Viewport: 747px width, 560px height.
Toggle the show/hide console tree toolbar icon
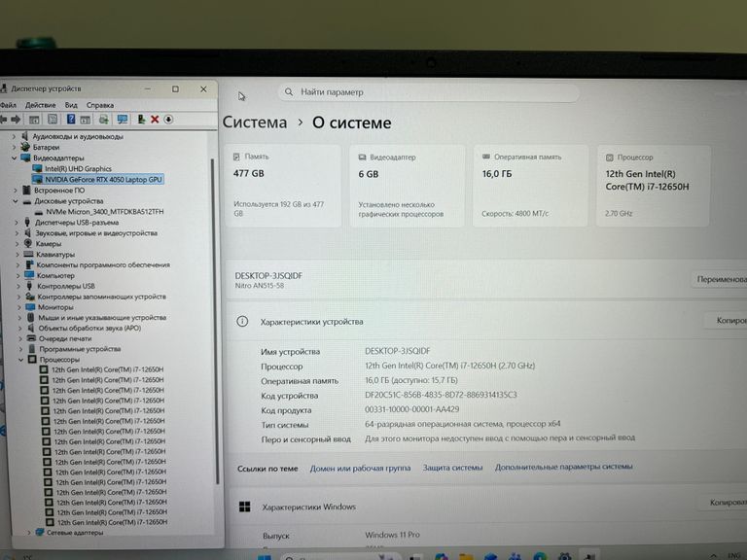34,120
